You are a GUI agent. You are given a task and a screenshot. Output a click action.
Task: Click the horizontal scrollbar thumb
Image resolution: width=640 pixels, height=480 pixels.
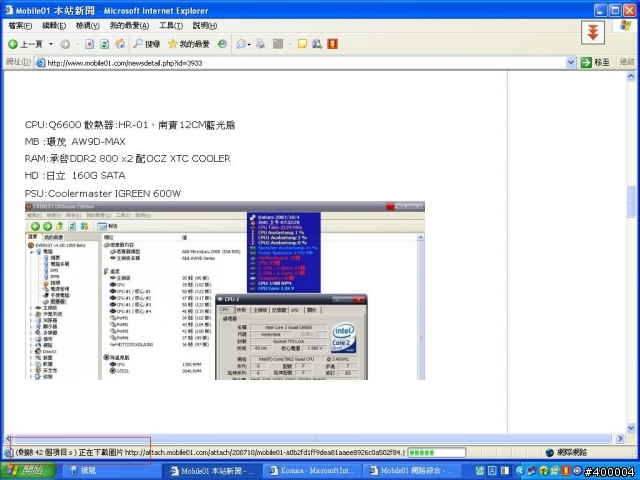(x=313, y=438)
